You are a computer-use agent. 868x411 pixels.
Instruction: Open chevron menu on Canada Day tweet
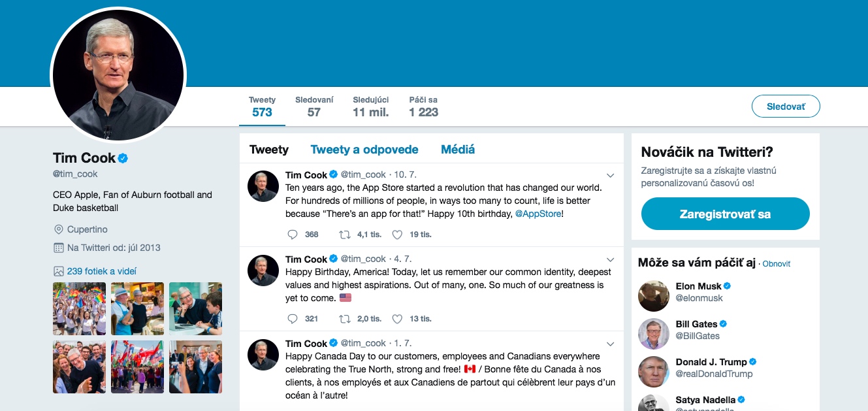[x=610, y=344]
